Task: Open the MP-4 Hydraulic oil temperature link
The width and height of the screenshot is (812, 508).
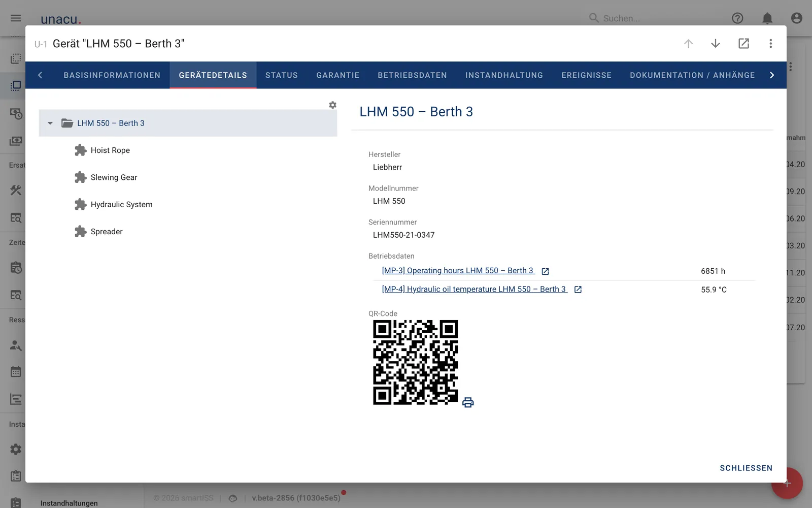Action: [x=474, y=289]
